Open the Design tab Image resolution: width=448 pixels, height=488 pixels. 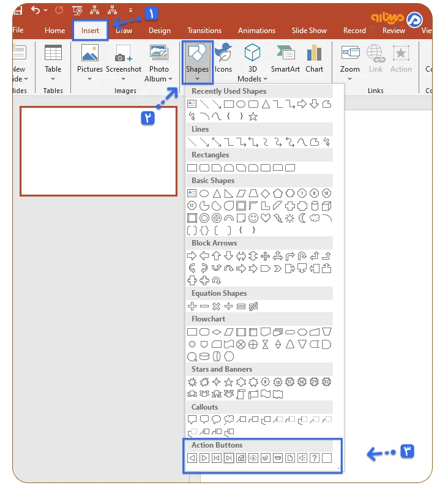[160, 31]
